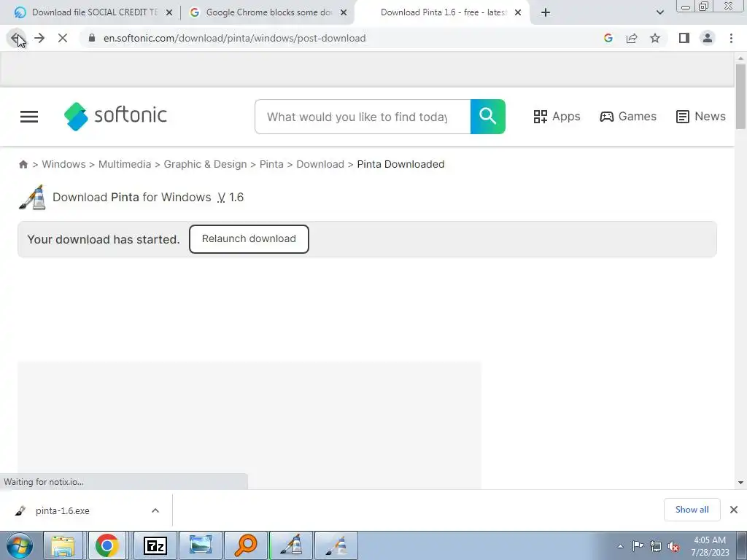Click the search input field

(363, 117)
